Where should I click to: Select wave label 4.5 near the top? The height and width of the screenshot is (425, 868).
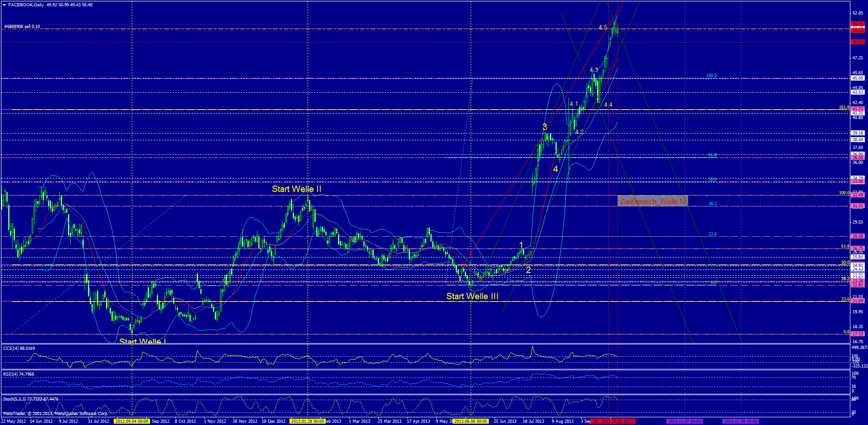tap(603, 28)
